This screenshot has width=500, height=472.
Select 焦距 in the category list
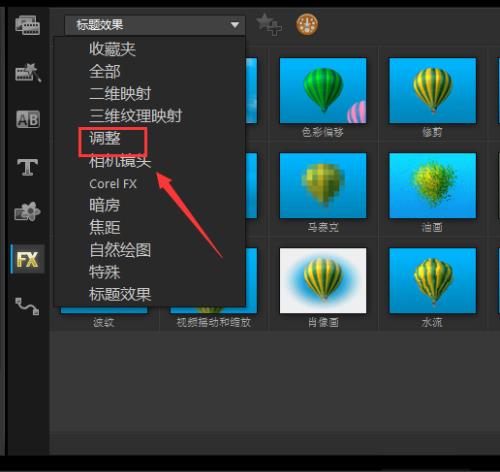click(104, 228)
